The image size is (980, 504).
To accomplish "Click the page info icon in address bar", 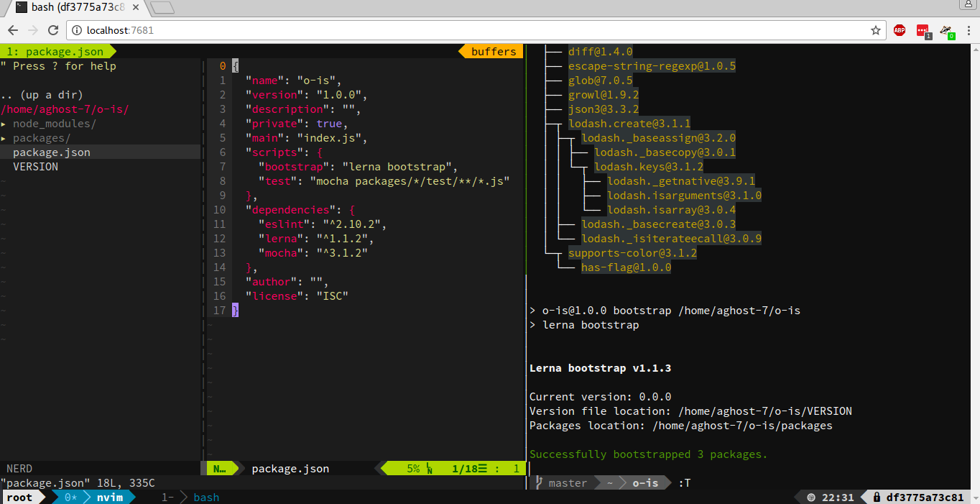I will click(78, 30).
